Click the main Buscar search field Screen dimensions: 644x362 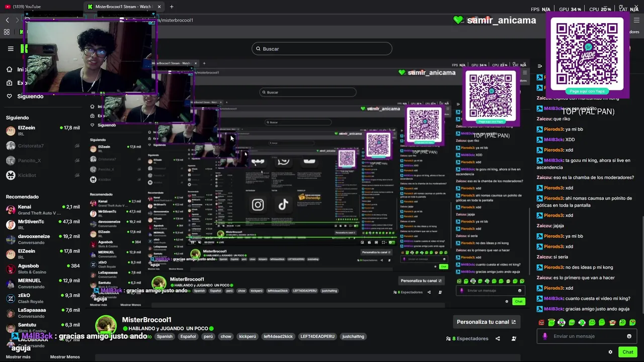coord(322,49)
